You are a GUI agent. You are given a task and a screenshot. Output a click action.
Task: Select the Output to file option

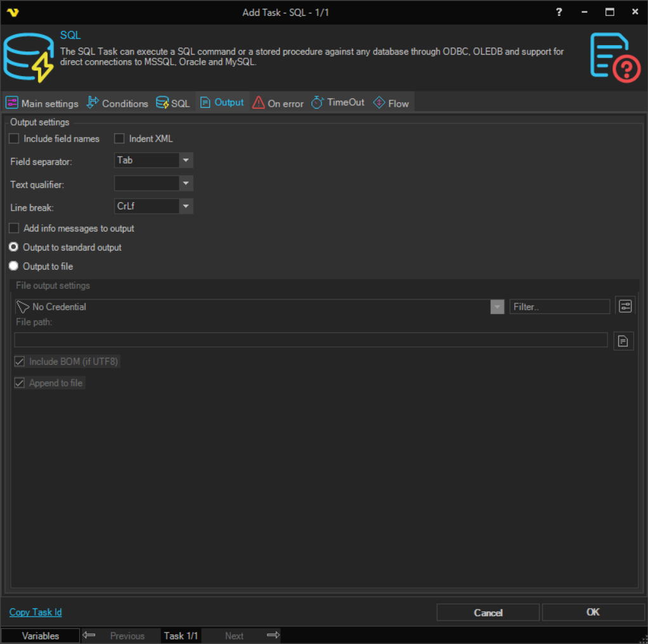14,266
